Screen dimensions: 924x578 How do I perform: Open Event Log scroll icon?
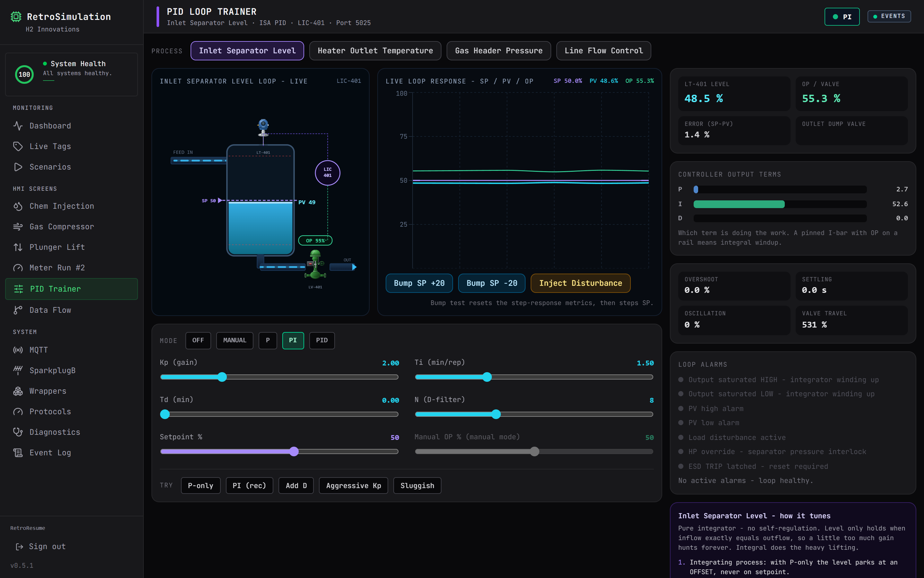pyautogui.click(x=18, y=453)
